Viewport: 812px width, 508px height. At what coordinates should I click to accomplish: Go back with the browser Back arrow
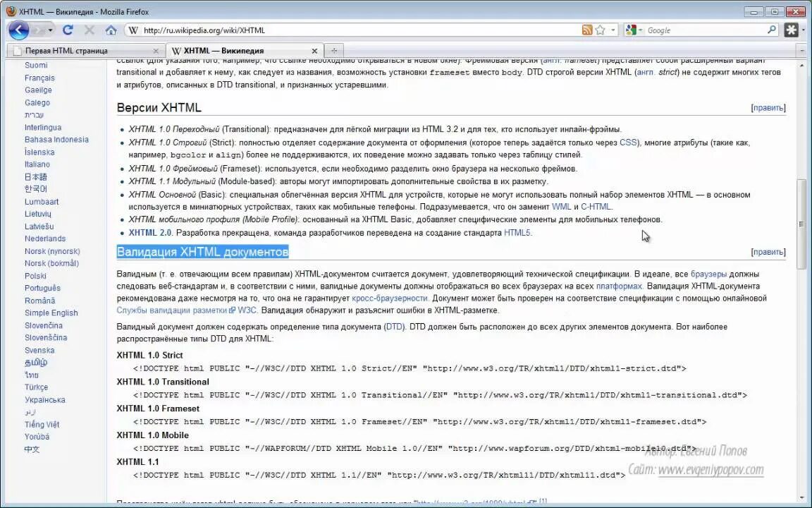coord(18,30)
